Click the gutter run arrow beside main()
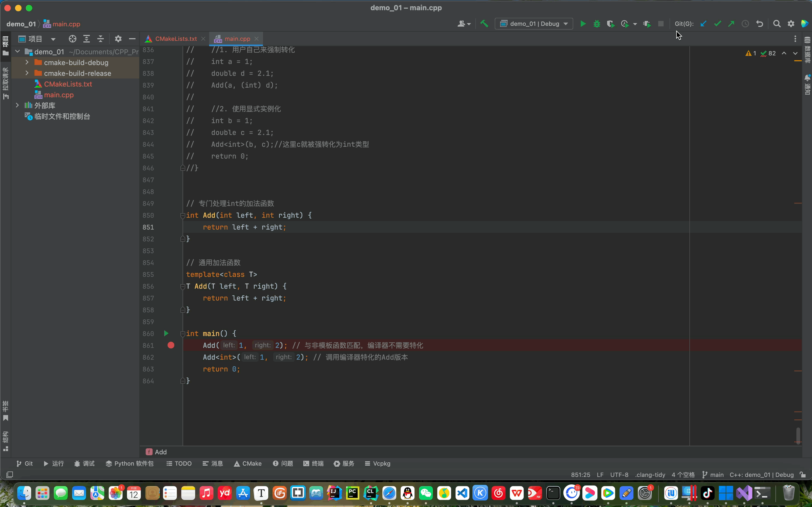This screenshot has width=812, height=507. point(166,333)
